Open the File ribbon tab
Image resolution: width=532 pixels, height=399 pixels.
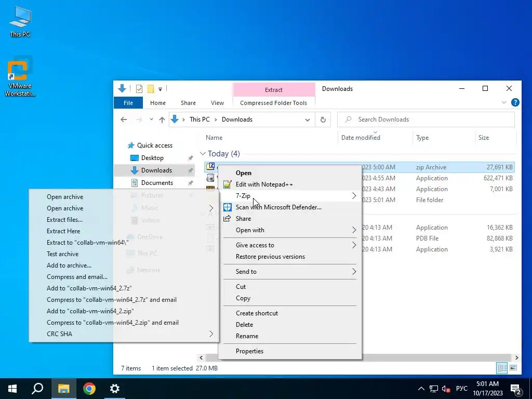click(x=128, y=103)
